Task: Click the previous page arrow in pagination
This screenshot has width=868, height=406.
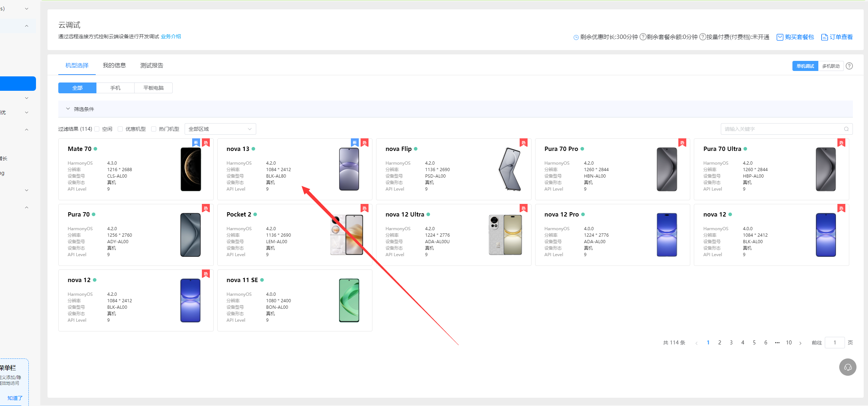Action: [x=696, y=343]
